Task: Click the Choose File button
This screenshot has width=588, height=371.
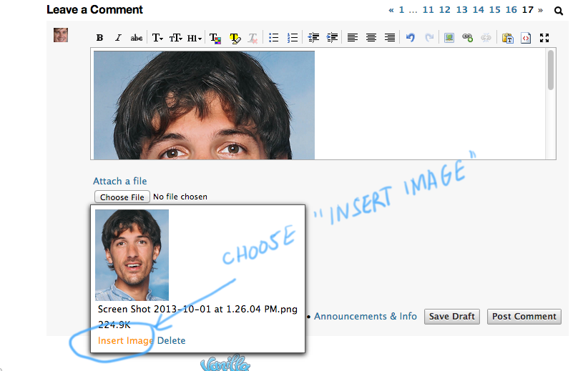Action: [x=122, y=197]
